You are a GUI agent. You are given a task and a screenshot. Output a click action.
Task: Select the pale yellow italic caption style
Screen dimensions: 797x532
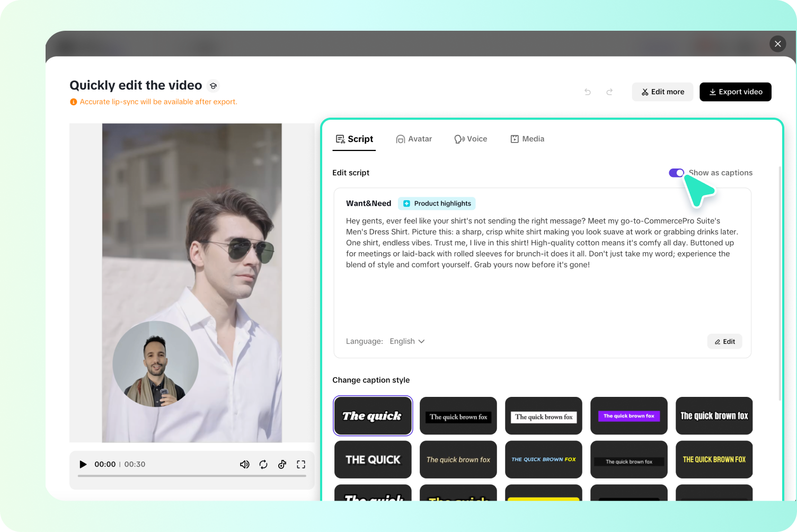point(458,459)
